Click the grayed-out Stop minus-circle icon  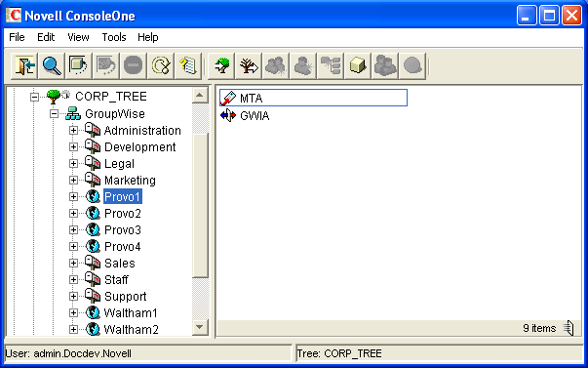point(134,65)
